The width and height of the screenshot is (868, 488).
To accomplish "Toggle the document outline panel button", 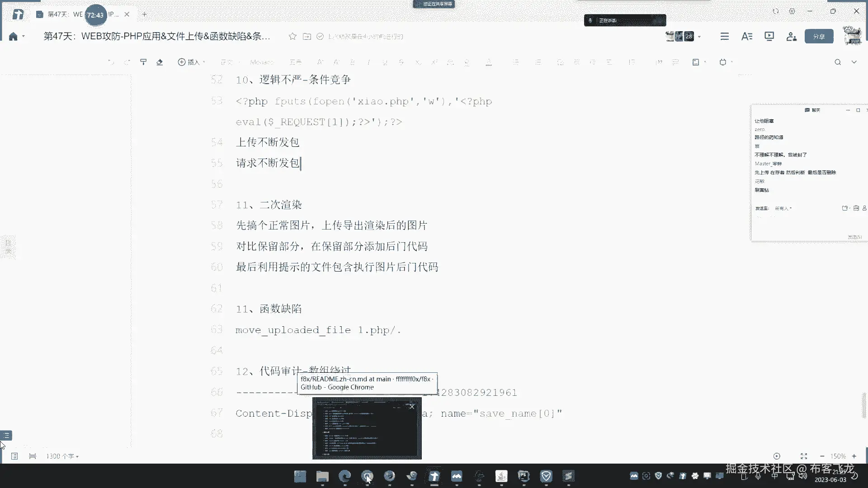I will tap(6, 436).
